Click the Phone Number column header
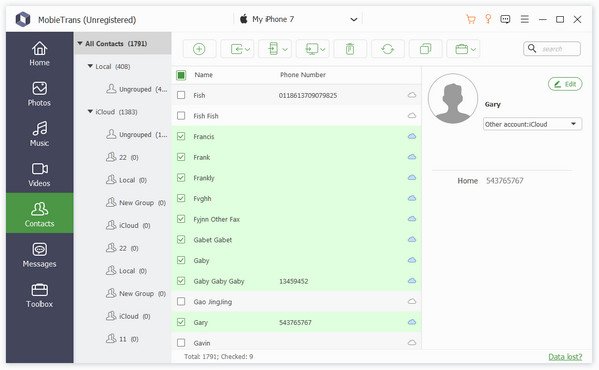Screen dimensions: 599x370 click(x=303, y=75)
